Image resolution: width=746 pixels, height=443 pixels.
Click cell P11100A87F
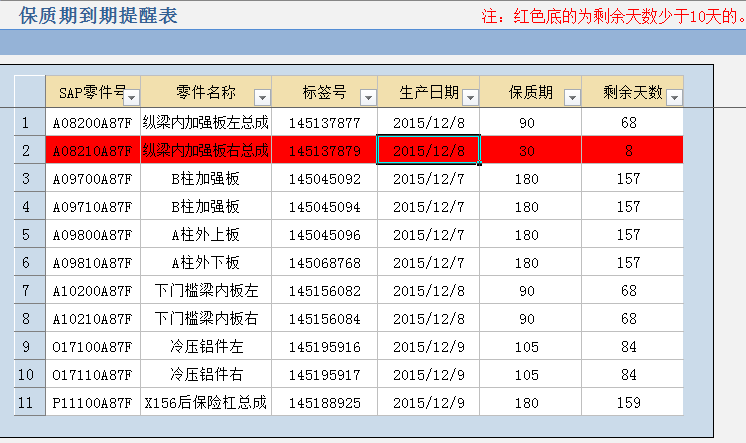coord(92,403)
